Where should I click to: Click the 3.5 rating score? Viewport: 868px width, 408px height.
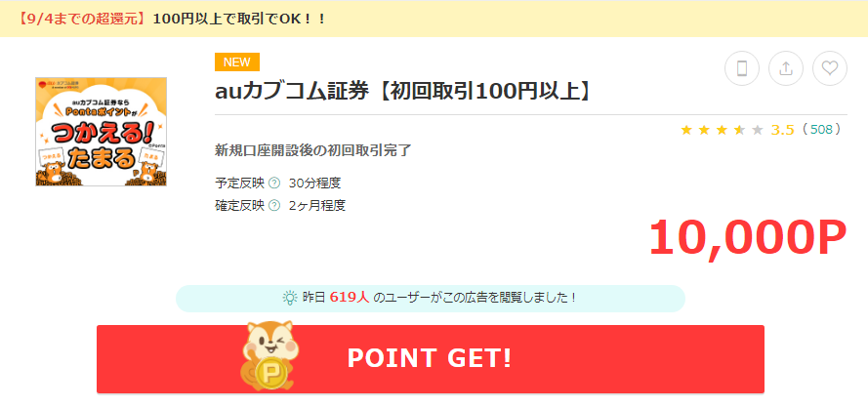[782, 130]
